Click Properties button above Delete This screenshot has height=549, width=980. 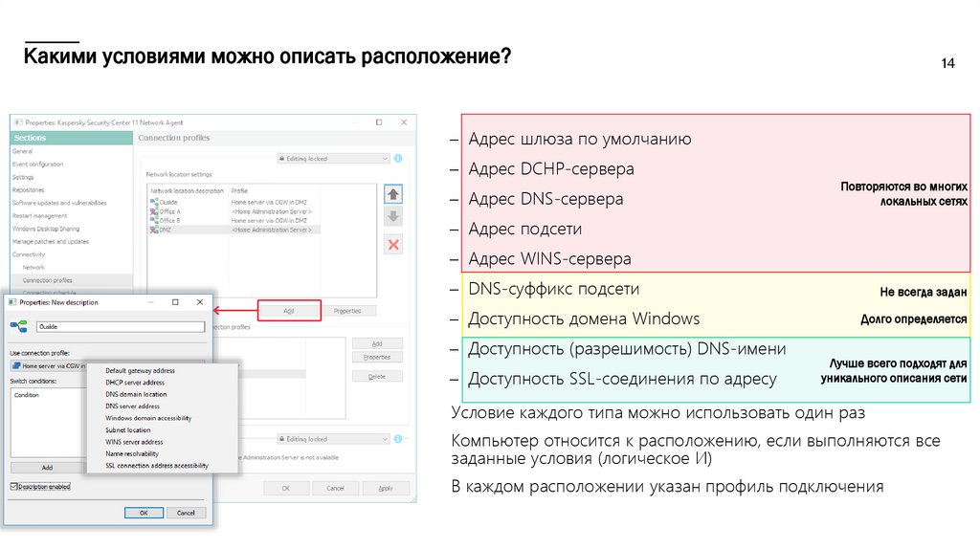tap(377, 358)
